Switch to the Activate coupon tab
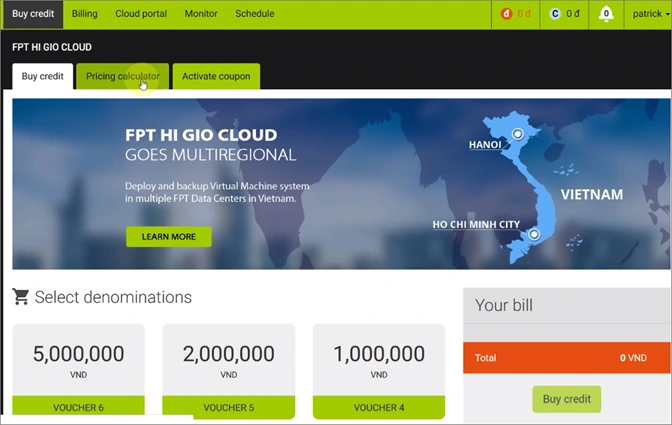Viewport: 672px width, 425px height. click(x=216, y=76)
